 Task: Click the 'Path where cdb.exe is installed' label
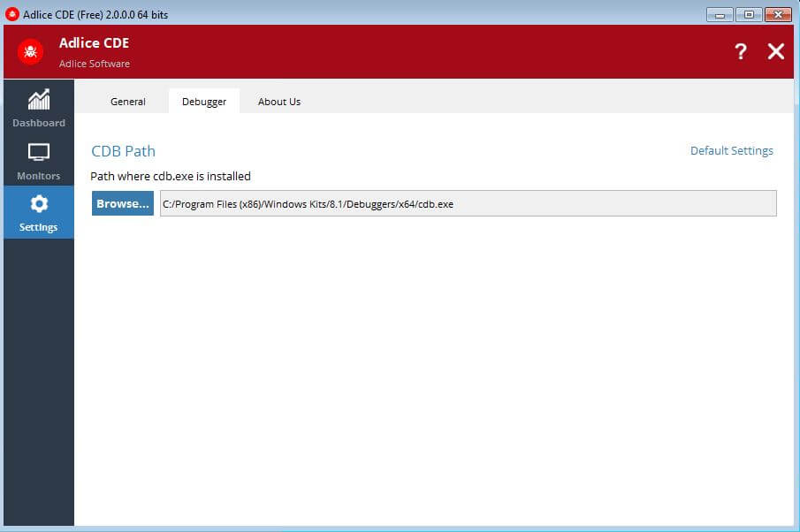[x=171, y=176]
